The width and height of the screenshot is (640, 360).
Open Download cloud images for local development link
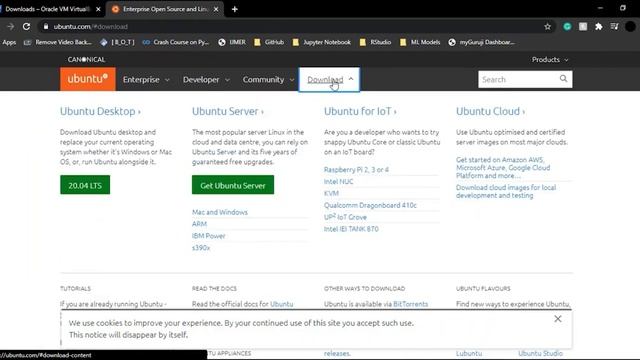point(506,191)
